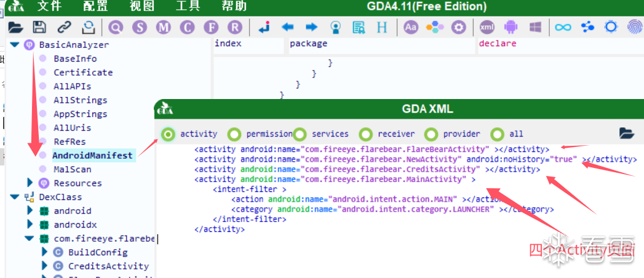Click the H hex view icon
Image resolution: width=644 pixels, height=278 pixels.
(x=382, y=28)
